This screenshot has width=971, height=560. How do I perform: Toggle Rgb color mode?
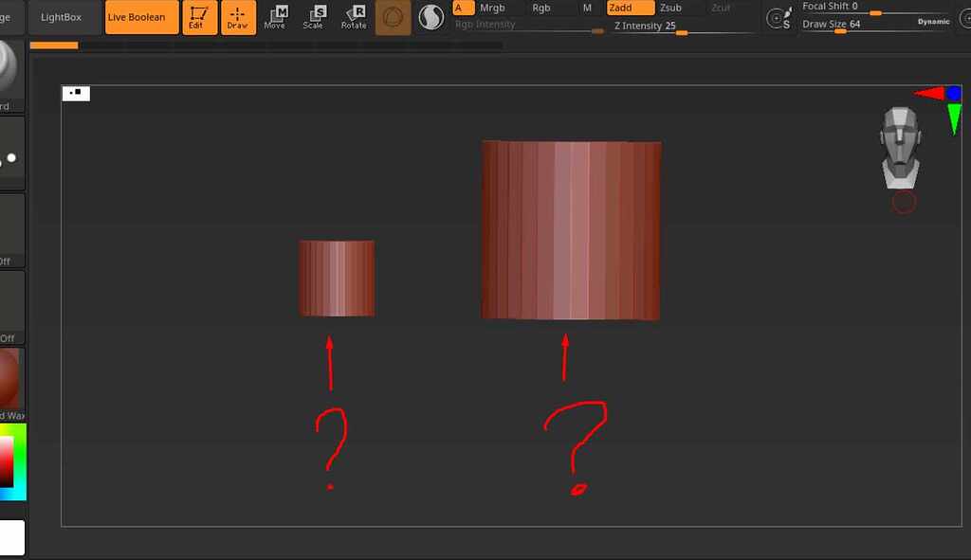541,8
